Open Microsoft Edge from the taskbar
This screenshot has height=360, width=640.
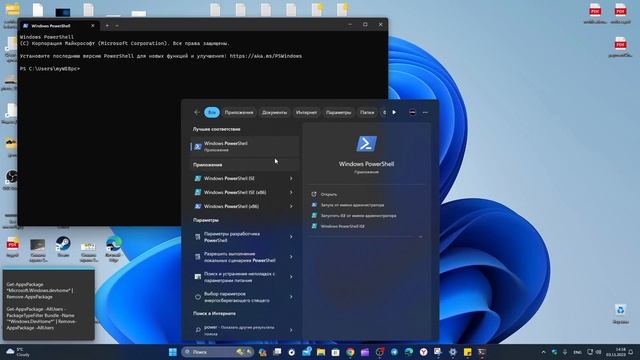409,352
